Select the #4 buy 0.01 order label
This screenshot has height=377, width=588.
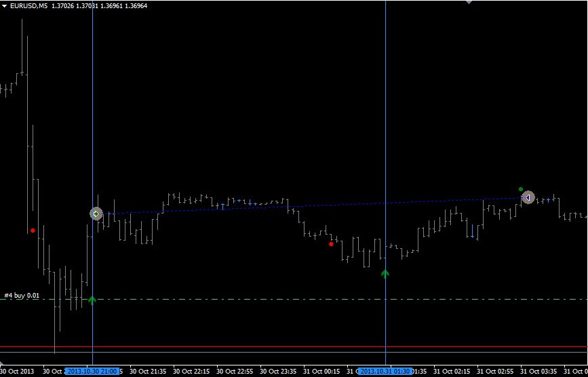point(22,296)
